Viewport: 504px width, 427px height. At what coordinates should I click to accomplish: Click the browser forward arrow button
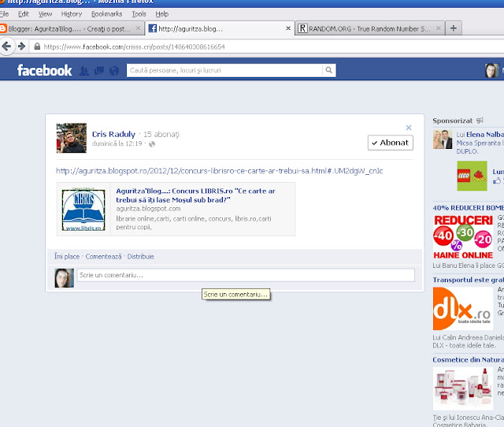[21, 46]
